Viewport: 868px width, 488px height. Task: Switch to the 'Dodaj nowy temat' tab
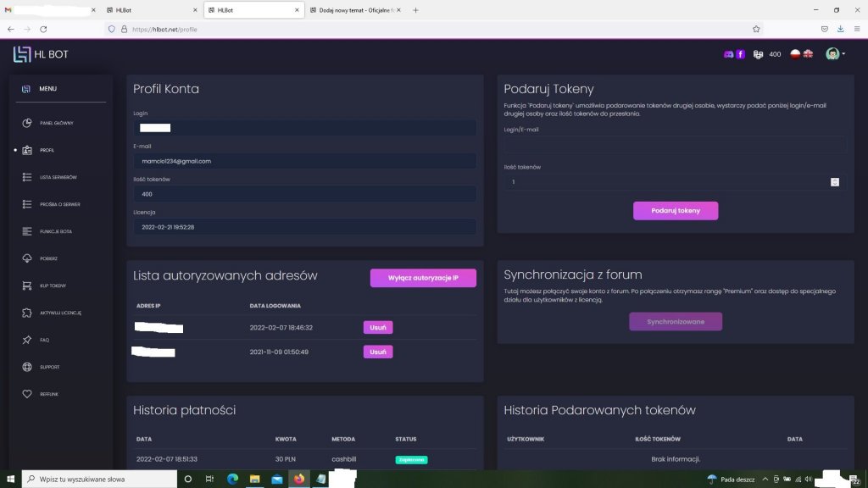[354, 10]
